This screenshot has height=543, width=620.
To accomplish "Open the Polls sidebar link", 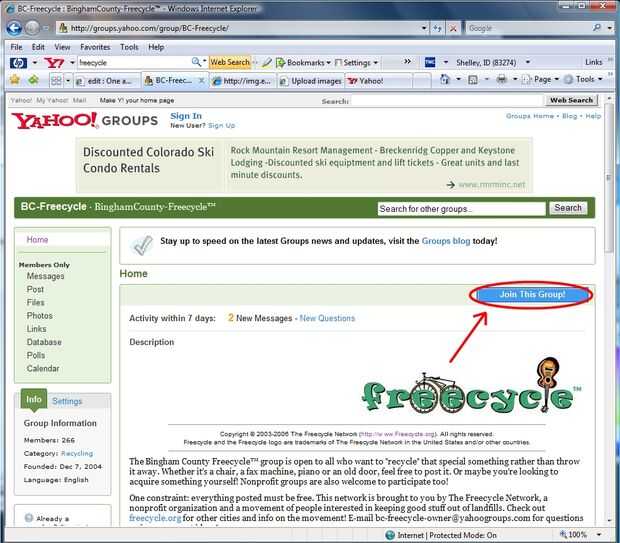I will [x=36, y=355].
